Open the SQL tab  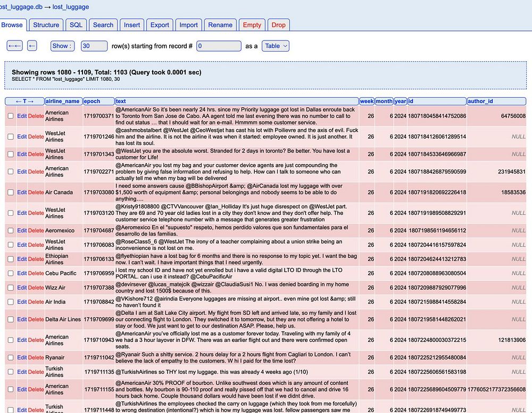coord(76,25)
